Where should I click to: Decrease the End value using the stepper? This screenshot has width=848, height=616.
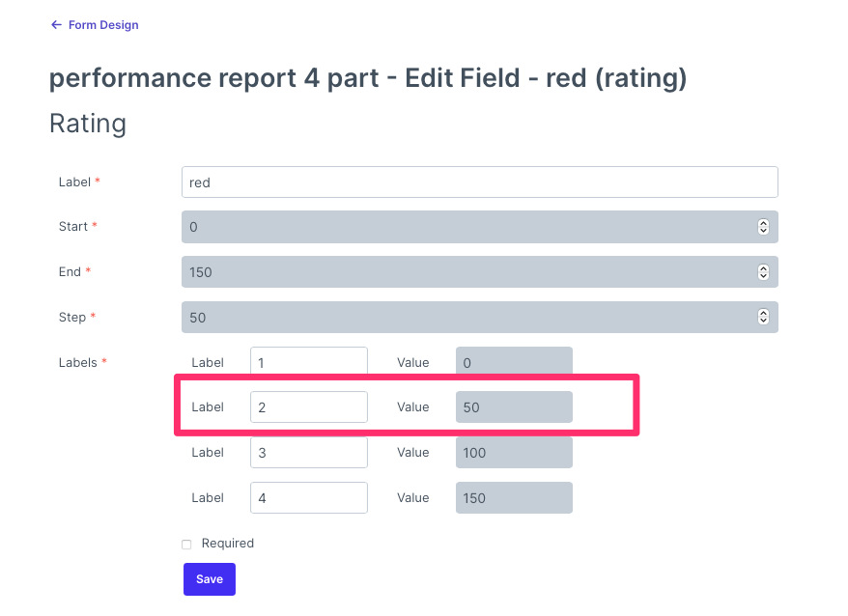tap(763, 275)
